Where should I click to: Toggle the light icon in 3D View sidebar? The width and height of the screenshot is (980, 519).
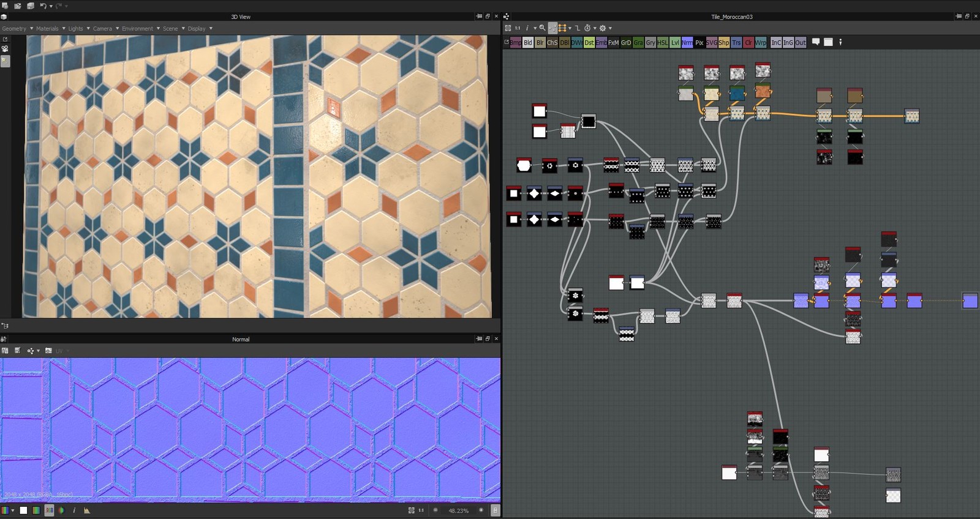tap(5, 61)
